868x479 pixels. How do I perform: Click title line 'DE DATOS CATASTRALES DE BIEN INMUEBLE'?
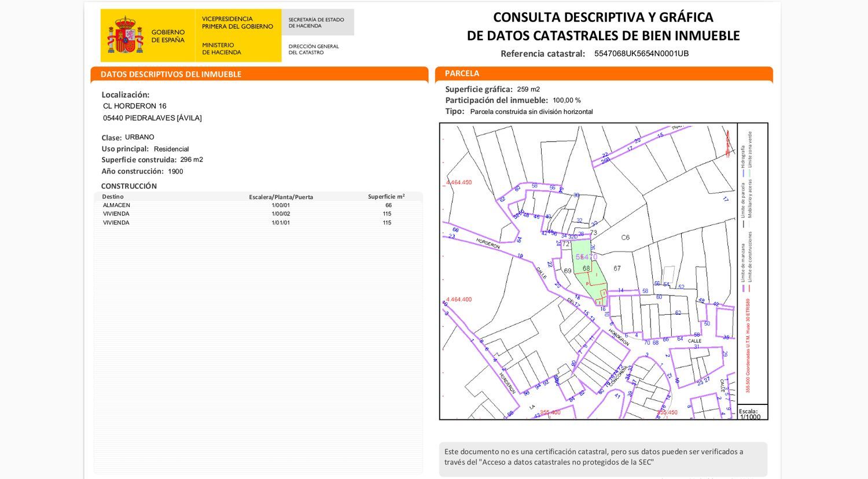tap(604, 36)
